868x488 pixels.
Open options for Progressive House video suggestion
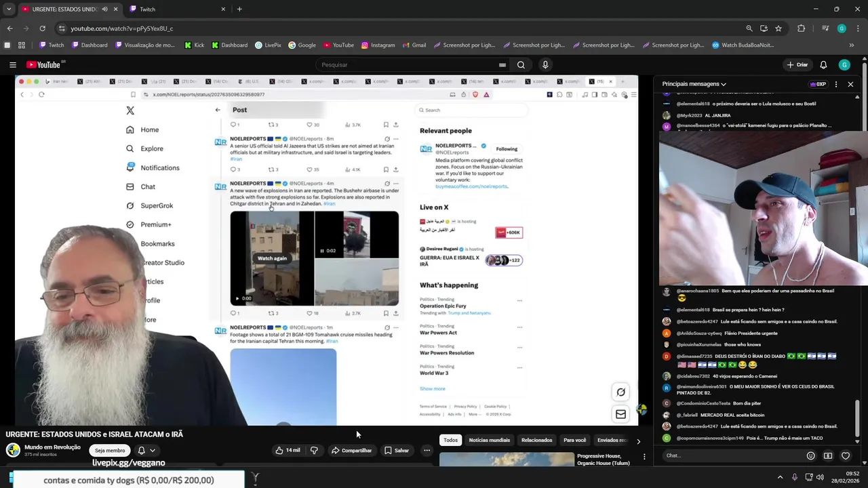644,457
